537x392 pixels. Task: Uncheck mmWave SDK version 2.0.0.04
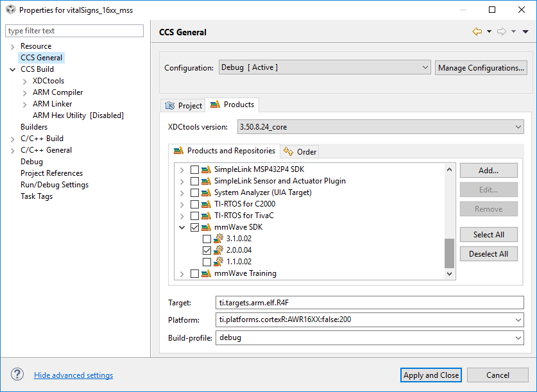click(207, 251)
